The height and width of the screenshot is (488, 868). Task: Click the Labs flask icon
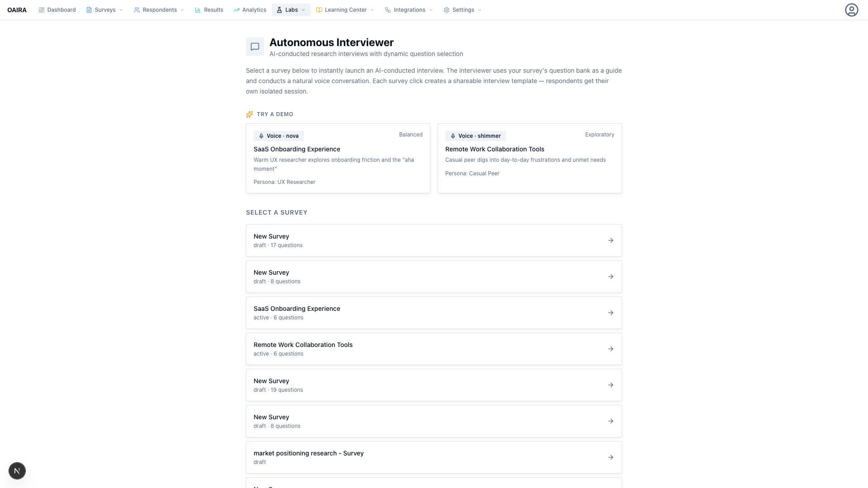click(279, 10)
